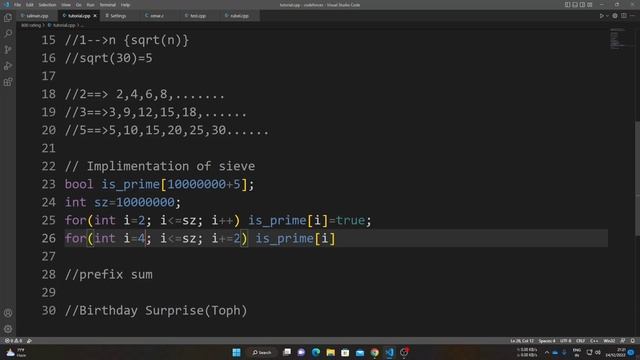Image resolution: width=640 pixels, height=360 pixels.
Task: Open the Windows Start menu
Action: pyautogui.click(x=236, y=352)
